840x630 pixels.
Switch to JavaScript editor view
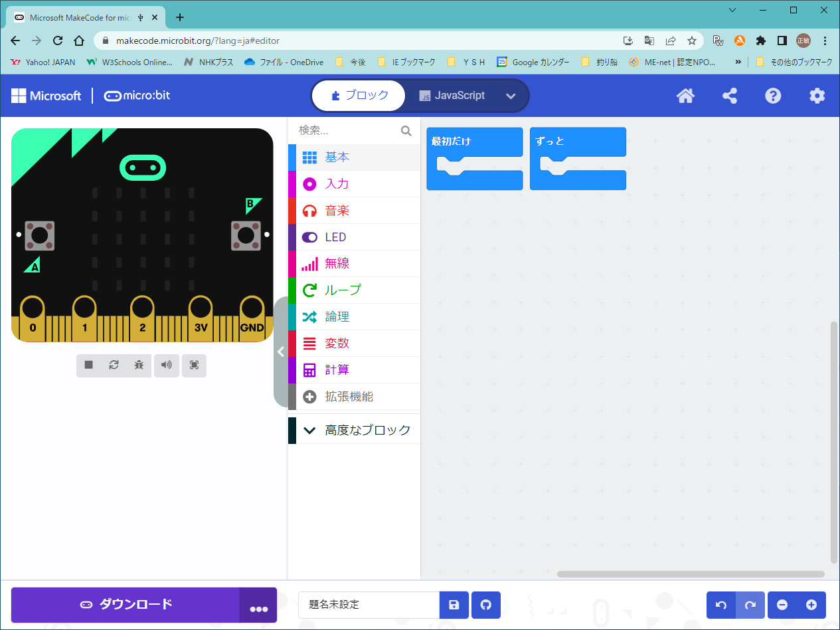click(452, 96)
